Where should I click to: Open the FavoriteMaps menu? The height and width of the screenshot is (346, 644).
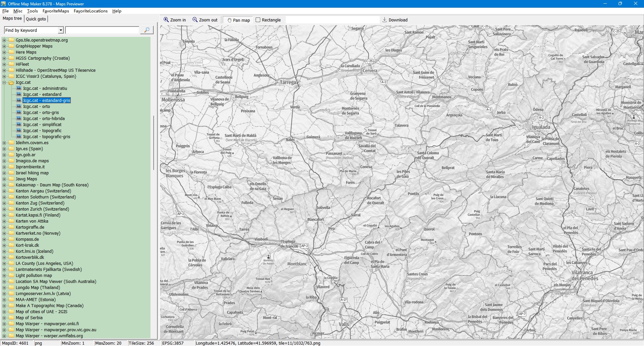click(56, 11)
